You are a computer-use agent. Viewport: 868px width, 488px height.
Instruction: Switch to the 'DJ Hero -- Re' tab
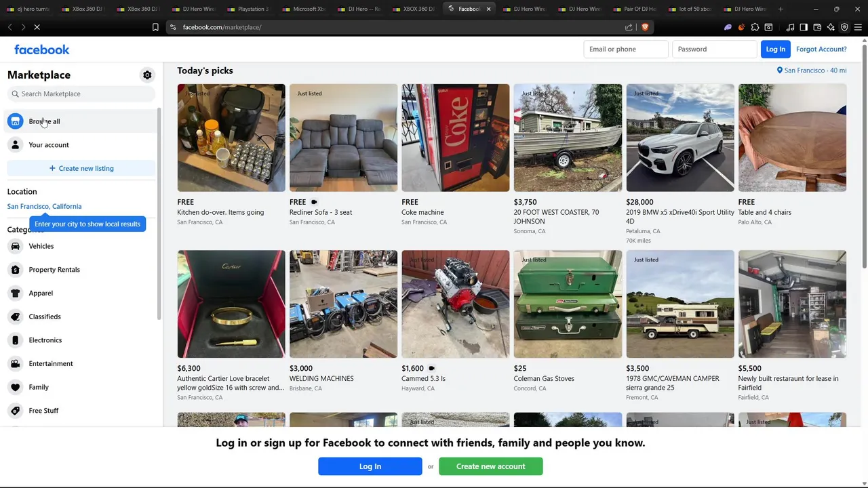pos(358,9)
